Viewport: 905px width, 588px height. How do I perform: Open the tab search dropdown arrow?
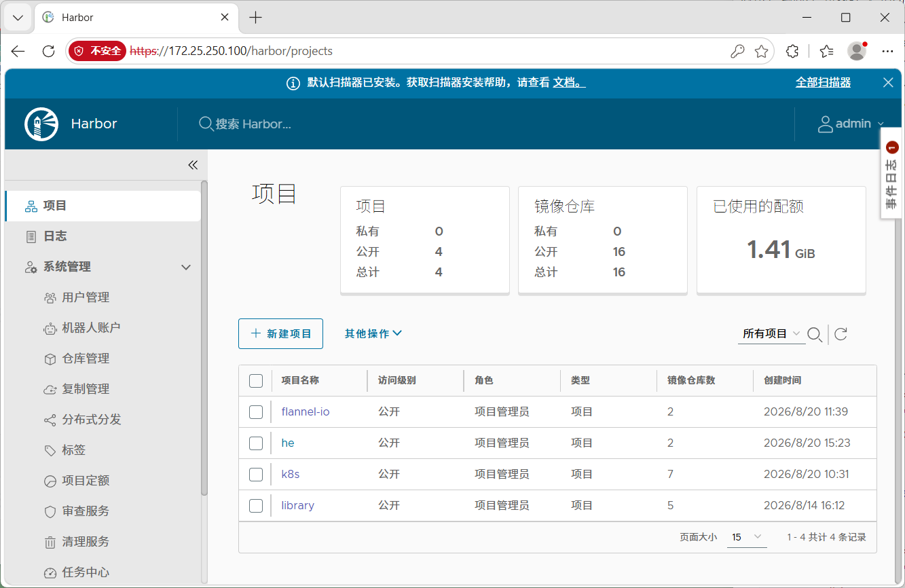point(18,18)
